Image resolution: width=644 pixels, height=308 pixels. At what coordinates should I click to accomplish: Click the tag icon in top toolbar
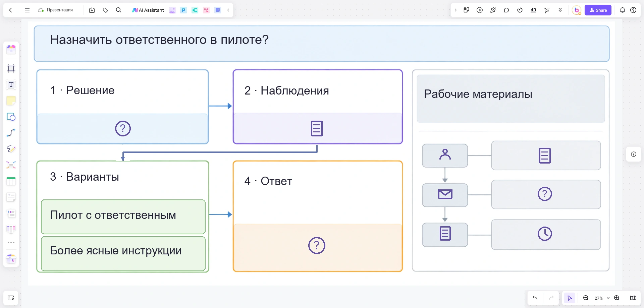click(105, 10)
